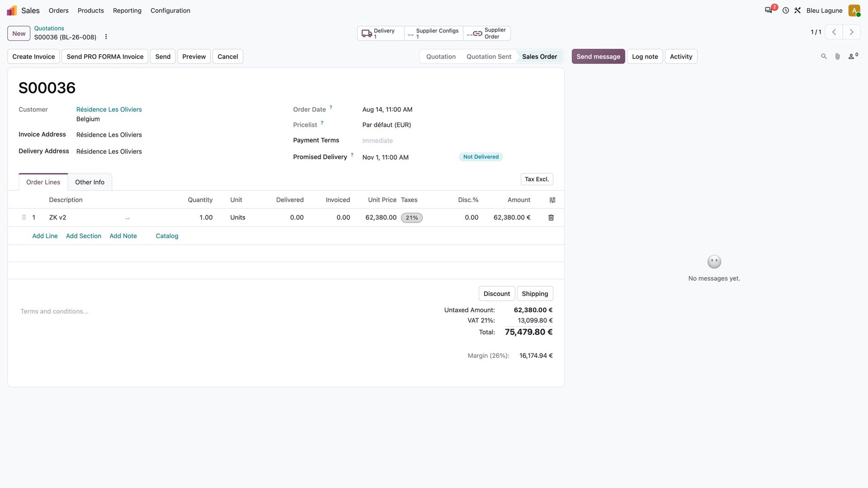Go to next record arrow
The height and width of the screenshot is (488, 868).
click(851, 32)
